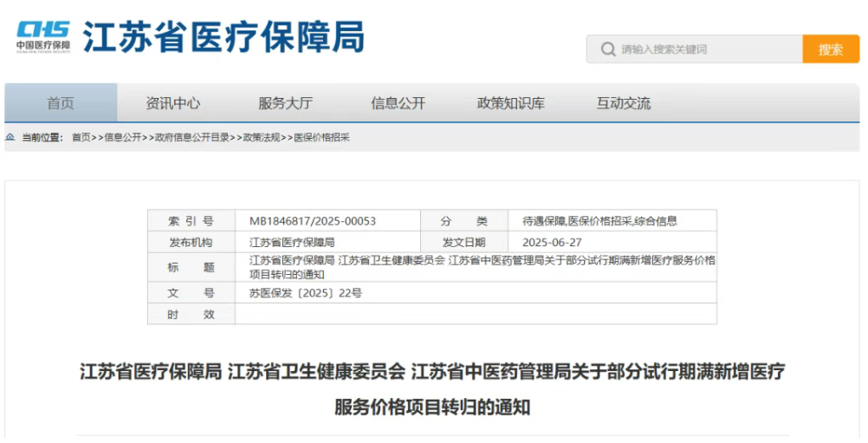Select 首页 in the main navigation bar

click(x=61, y=103)
